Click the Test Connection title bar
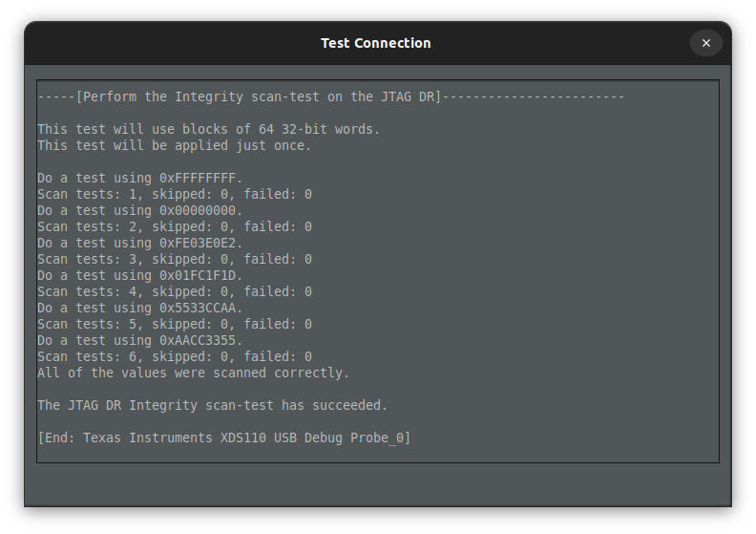Image resolution: width=756 pixels, height=534 pixels. 375,43
